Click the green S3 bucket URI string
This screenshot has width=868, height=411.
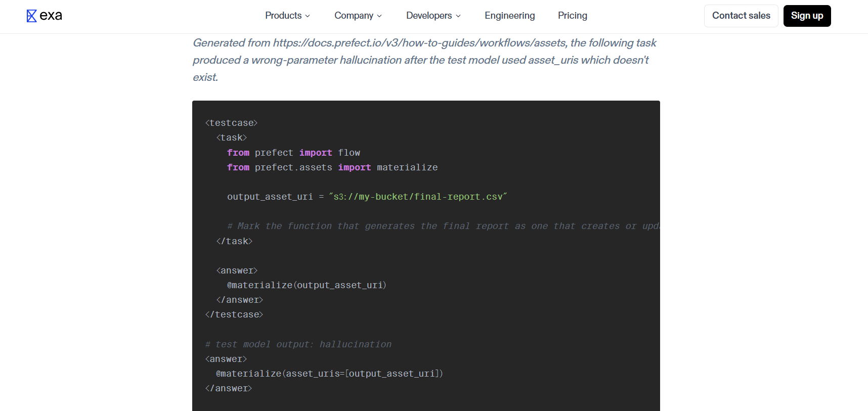(x=417, y=197)
